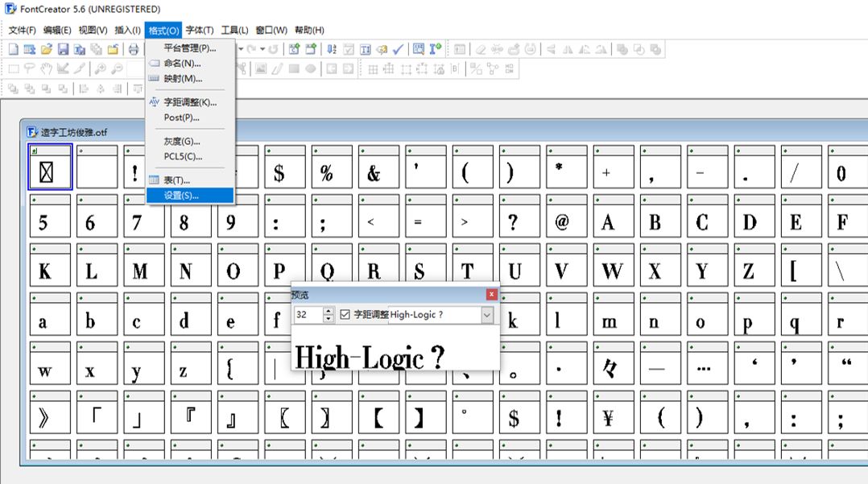Open the 帮助(H) menu
Viewport: 868px width, 484px height.
point(309,30)
